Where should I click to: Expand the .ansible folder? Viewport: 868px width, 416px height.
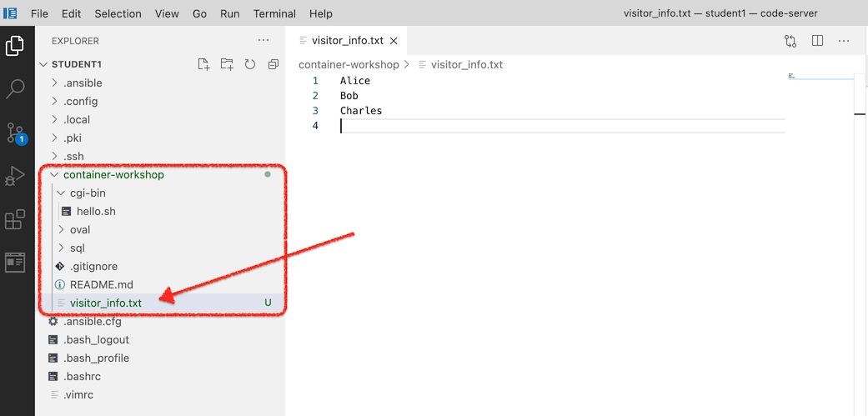click(83, 83)
